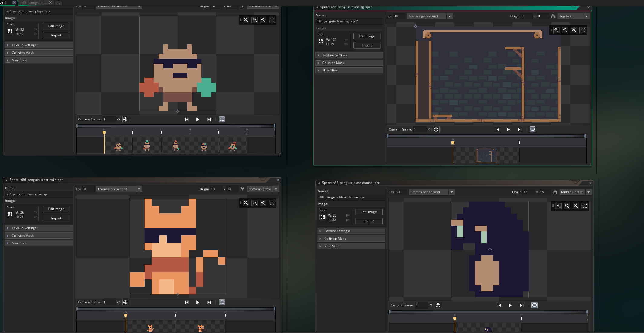Click timeline zoom bar in rake sprite window
Screen dimensions: 644x333
tap(175, 309)
